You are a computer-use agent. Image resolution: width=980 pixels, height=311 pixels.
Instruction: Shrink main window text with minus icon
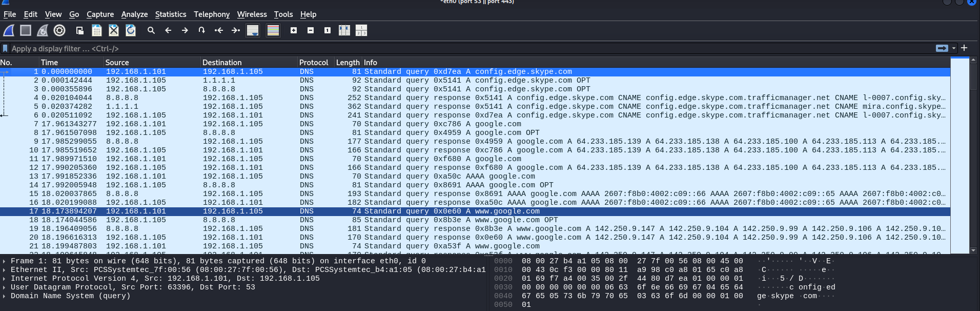[x=311, y=31]
